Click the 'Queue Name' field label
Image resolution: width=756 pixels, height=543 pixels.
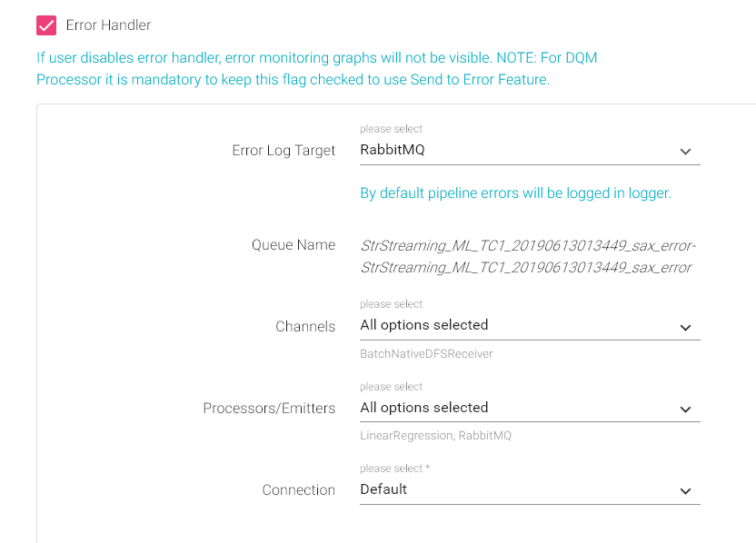[x=293, y=245]
